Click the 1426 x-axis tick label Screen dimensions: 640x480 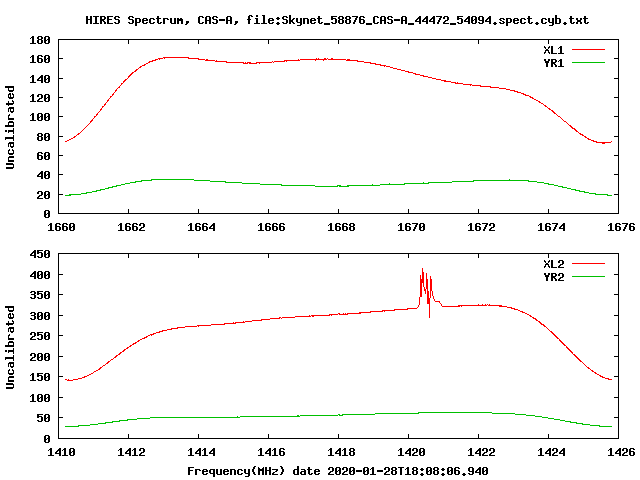click(621, 452)
